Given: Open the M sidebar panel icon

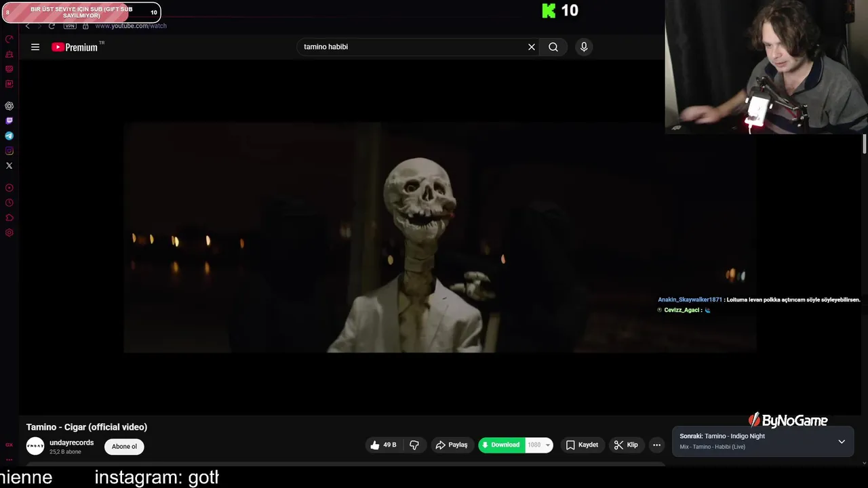Looking at the screenshot, I should click(x=9, y=84).
